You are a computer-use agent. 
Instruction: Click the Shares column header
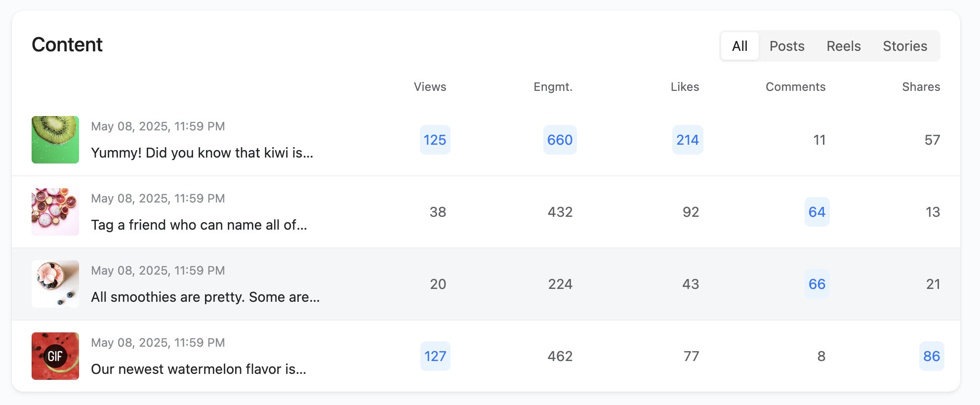pos(921,87)
